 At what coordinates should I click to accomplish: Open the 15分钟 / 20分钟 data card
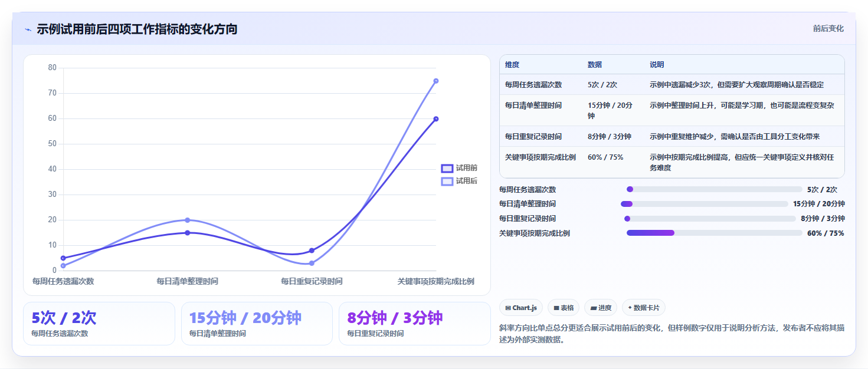pyautogui.click(x=257, y=324)
